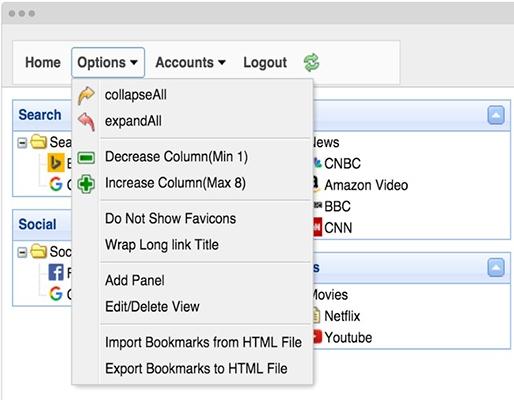Collapse the news panel with arrow button

pos(496,115)
